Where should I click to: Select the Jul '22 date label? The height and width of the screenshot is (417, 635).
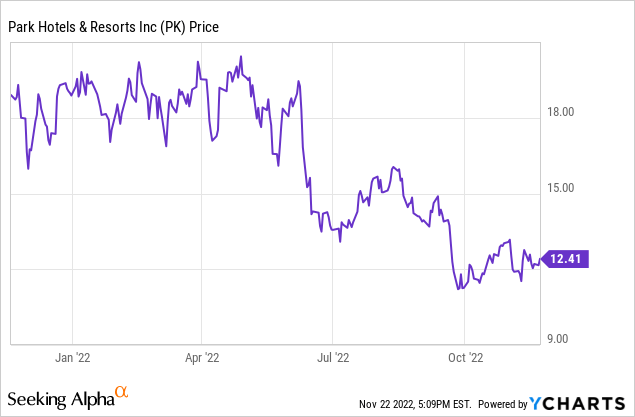click(x=333, y=356)
